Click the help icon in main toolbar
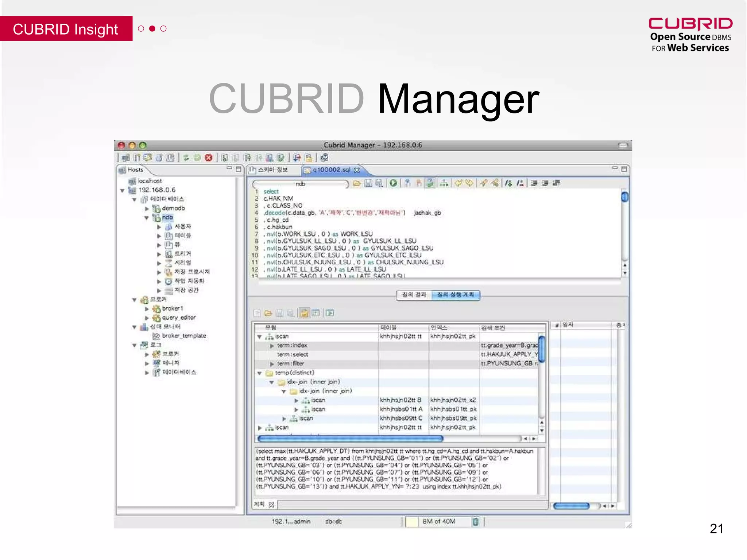The height and width of the screenshot is (560, 747). pos(324,157)
